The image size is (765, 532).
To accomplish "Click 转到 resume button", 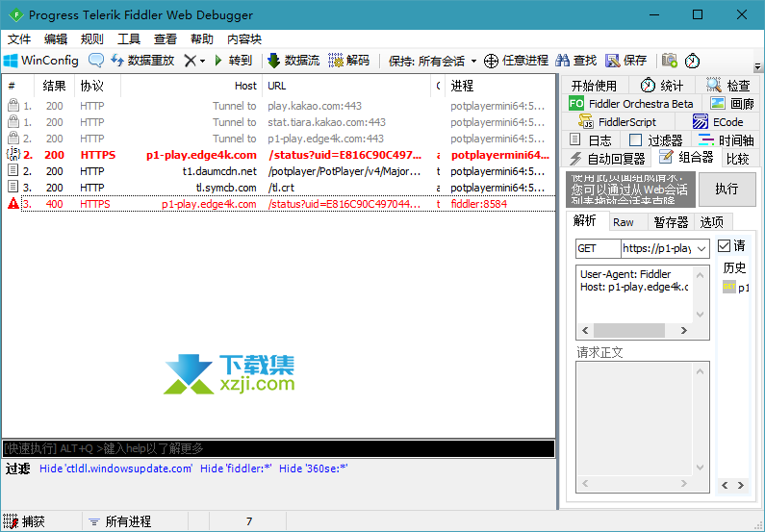I will click(233, 61).
